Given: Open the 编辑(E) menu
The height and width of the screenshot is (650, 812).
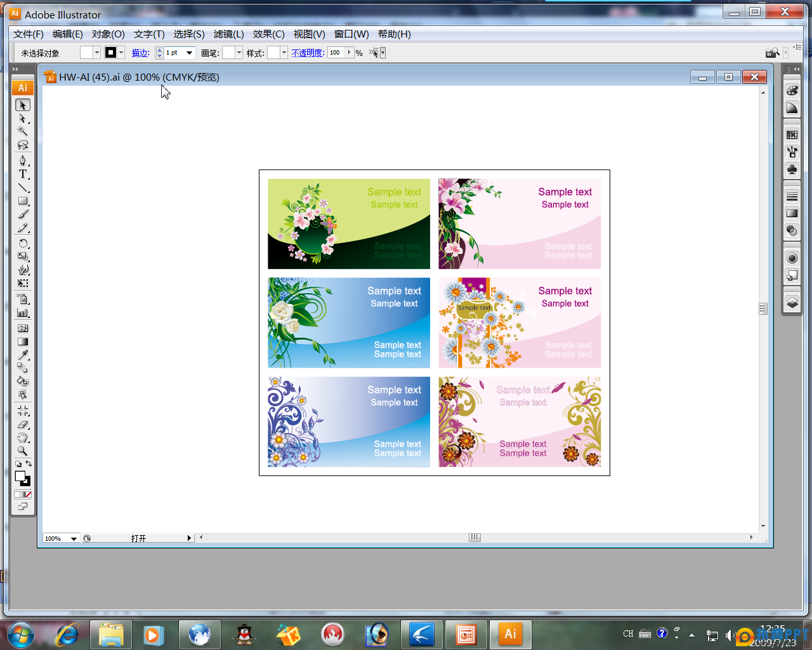Looking at the screenshot, I should 68,34.
